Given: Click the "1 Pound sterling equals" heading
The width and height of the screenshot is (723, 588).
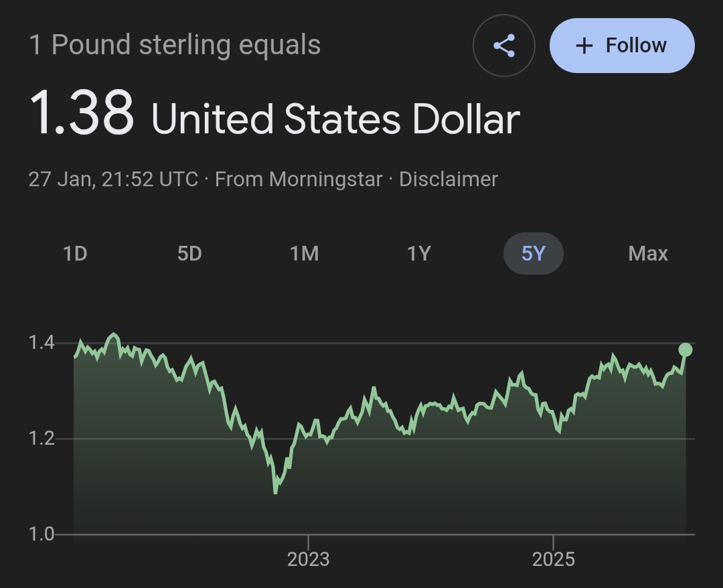Looking at the screenshot, I should 175,46.
